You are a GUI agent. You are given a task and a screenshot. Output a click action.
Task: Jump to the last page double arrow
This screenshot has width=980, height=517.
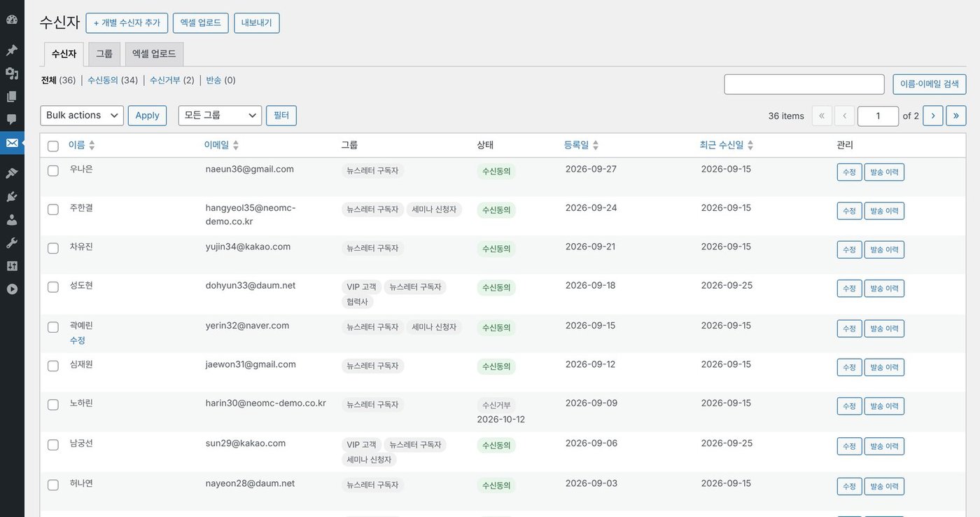click(x=956, y=116)
